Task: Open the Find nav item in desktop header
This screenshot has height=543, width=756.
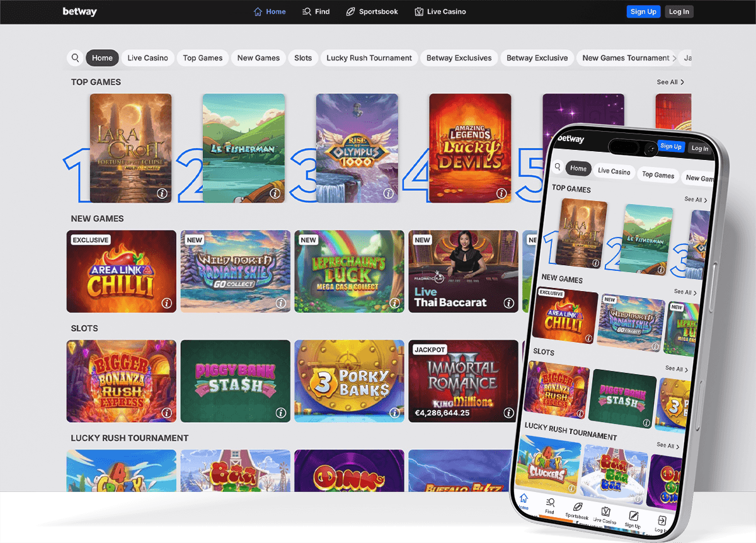Action: click(x=316, y=11)
